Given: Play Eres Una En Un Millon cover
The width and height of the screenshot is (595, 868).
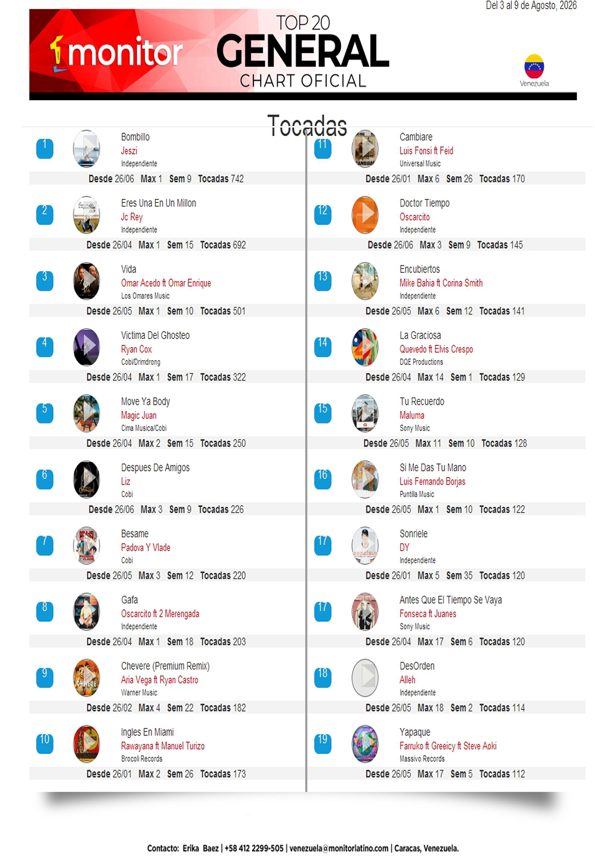Looking at the screenshot, I should coord(86,215).
